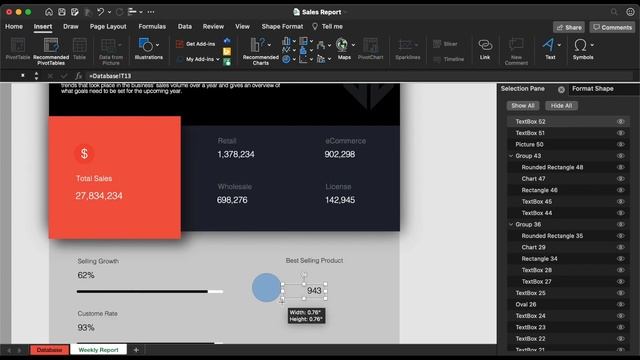Viewport: 640px width, 360px height.
Task: Click the dollar sign circle icon
Action: coord(84,154)
